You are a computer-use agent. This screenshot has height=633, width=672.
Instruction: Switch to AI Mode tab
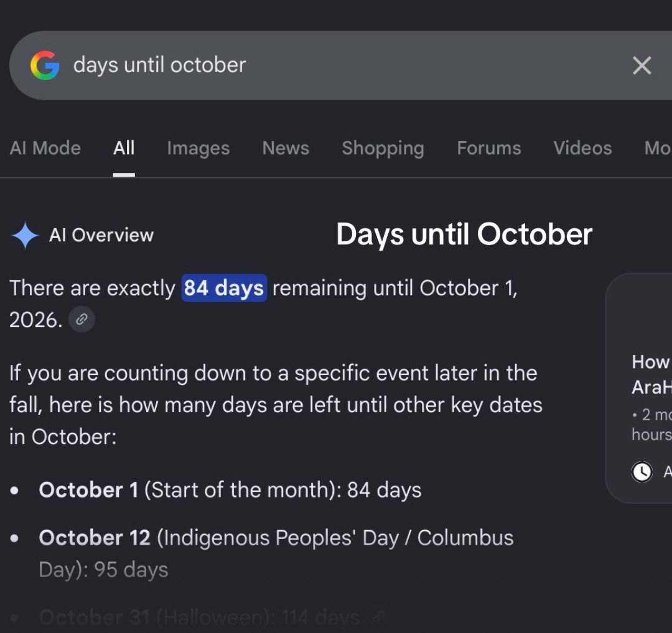45,148
